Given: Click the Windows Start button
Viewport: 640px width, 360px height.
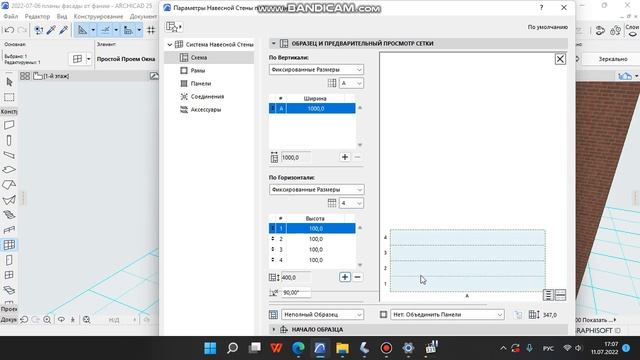Looking at the screenshot, I should [x=210, y=348].
